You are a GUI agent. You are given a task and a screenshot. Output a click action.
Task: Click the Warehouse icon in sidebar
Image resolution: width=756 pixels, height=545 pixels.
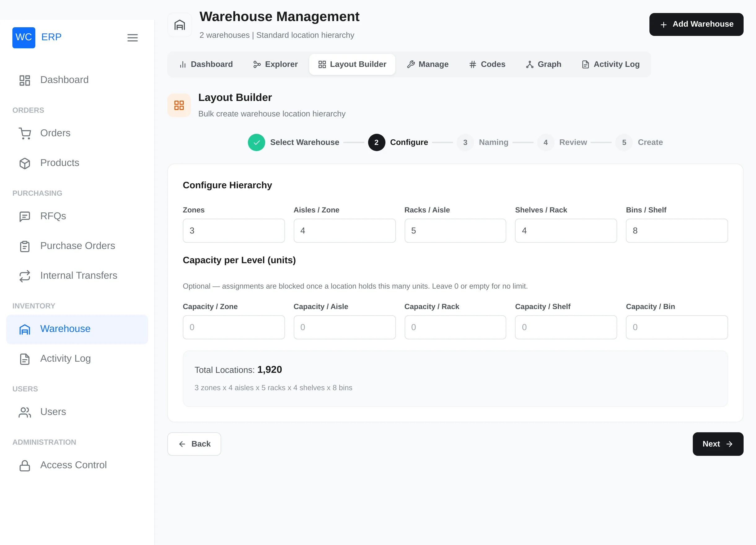click(25, 329)
